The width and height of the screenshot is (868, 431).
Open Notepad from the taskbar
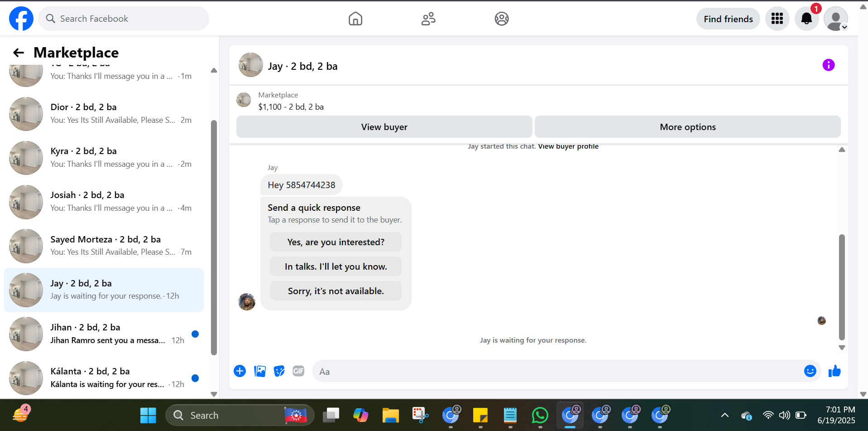[510, 415]
